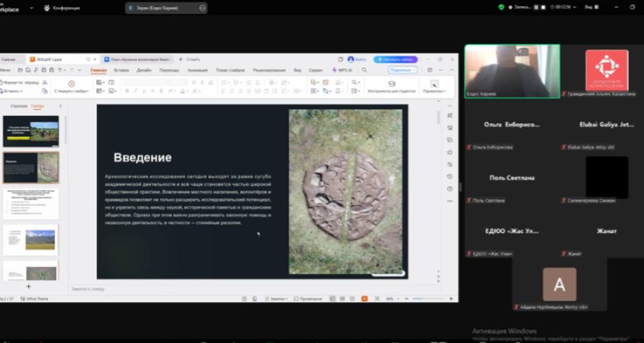This screenshot has width=644, height=343.
Task: Click the stone circle photo on slide
Action: point(345,191)
